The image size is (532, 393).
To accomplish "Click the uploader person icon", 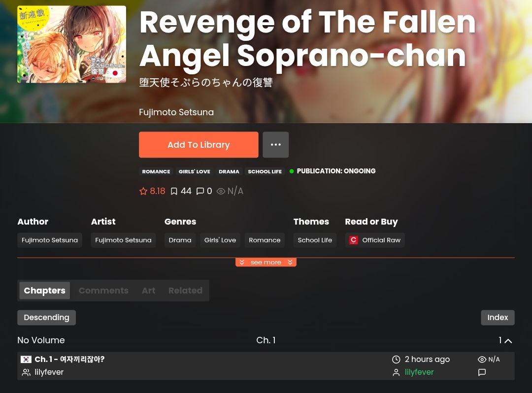I will tap(396, 372).
